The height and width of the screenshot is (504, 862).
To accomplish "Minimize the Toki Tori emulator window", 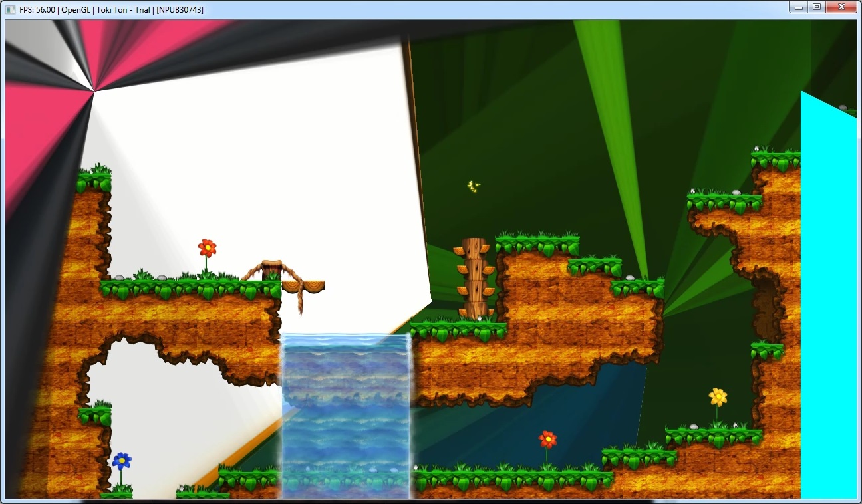I will pos(798,7).
